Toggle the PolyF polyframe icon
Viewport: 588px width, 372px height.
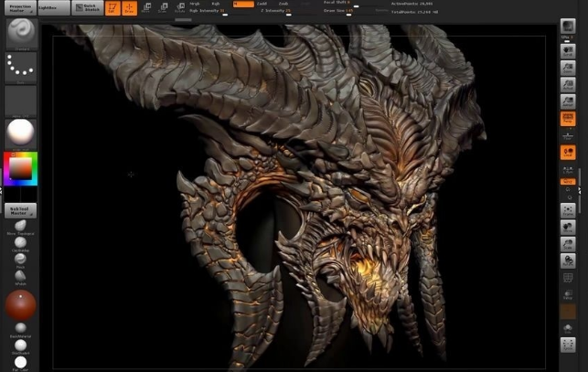click(x=568, y=278)
